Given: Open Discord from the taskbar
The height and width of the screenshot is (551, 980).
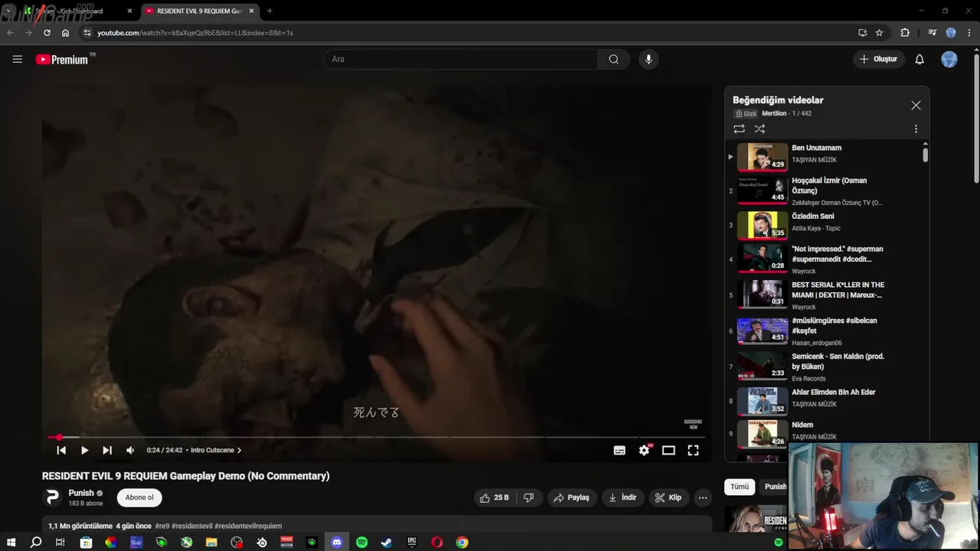Looking at the screenshot, I should 337,543.
